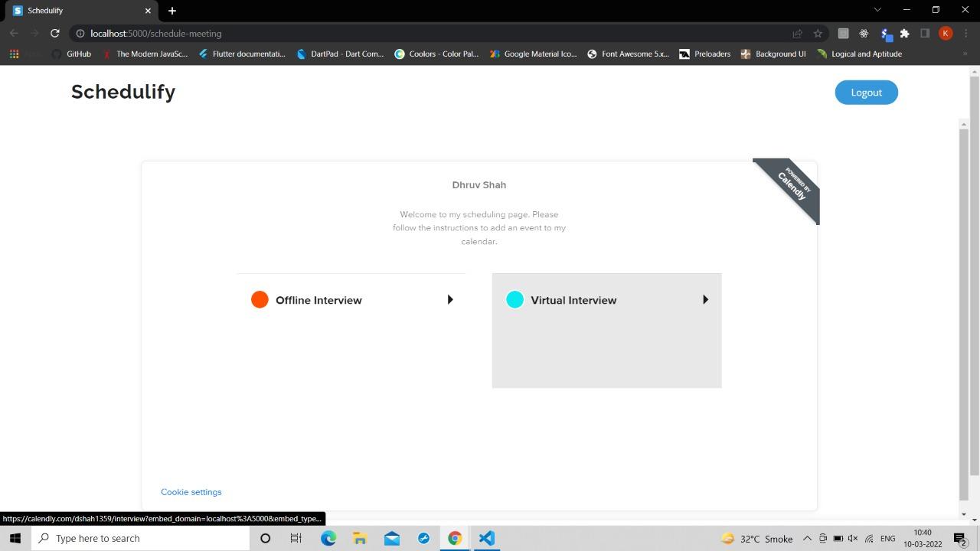The height and width of the screenshot is (551, 980).
Task: Share this page using the share icon
Action: (x=797, y=33)
